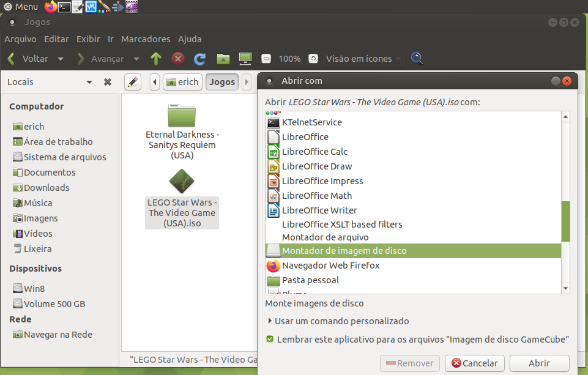Image resolution: width=588 pixels, height=375 pixels.
Task: Zoom in with the plus icon
Action: [313, 59]
